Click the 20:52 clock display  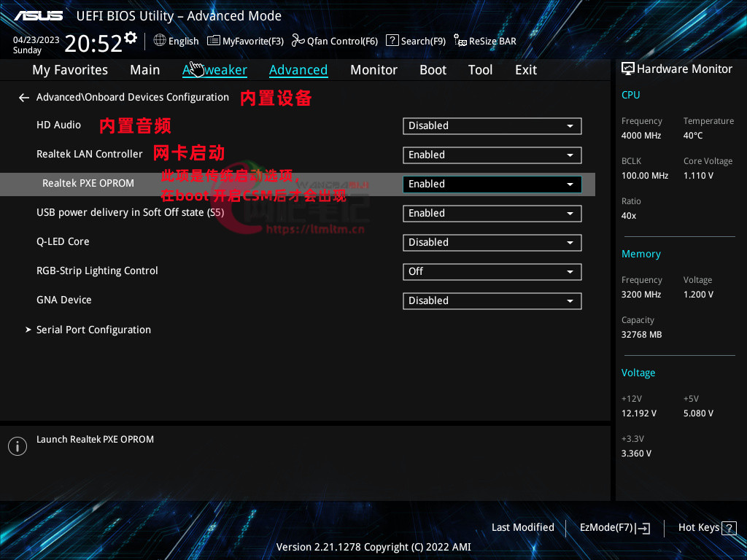coord(93,43)
